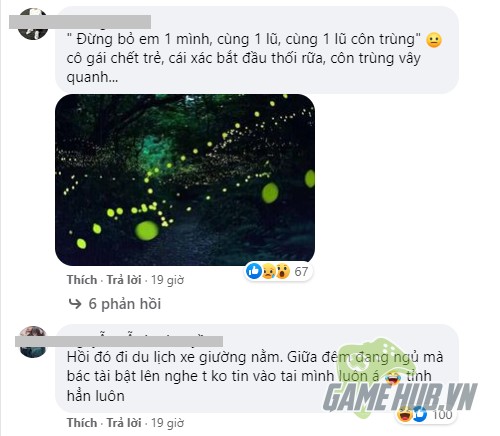This screenshot has width=500, height=436.
Task: Click the blue thumbs-up icon next to 100
Action: pos(420,415)
